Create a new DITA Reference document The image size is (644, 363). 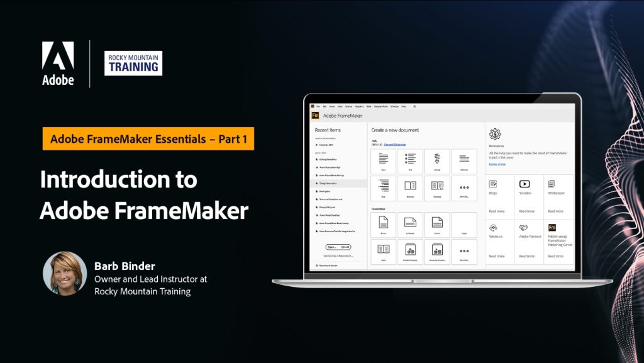coord(464,162)
